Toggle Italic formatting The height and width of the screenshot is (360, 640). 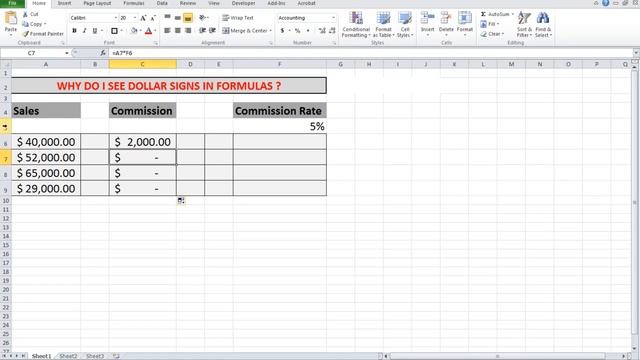[x=84, y=31]
